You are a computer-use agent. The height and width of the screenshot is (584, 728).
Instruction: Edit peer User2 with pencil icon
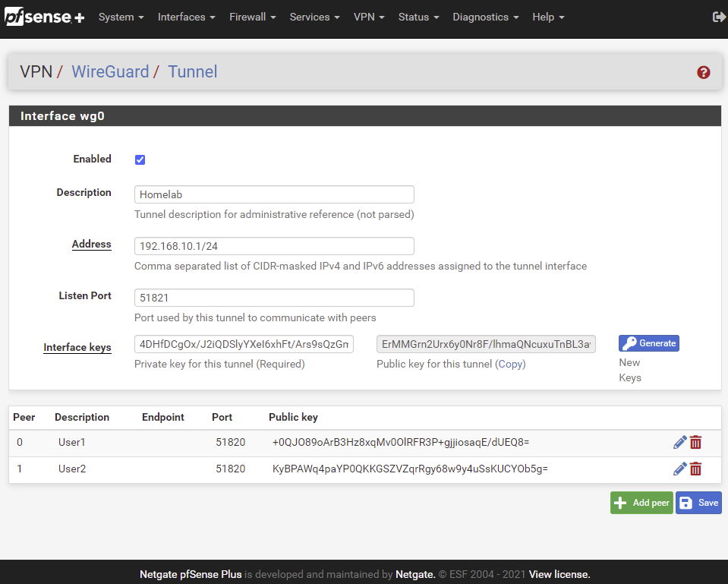point(679,469)
